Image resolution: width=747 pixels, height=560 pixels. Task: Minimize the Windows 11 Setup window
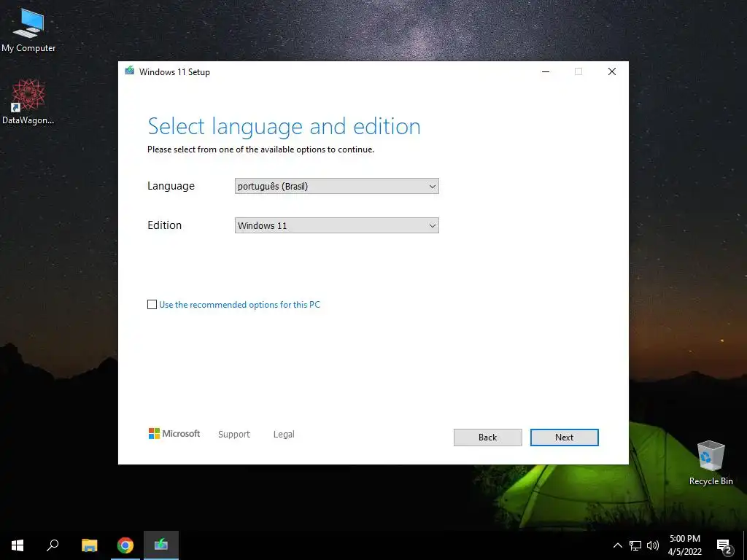(x=546, y=71)
